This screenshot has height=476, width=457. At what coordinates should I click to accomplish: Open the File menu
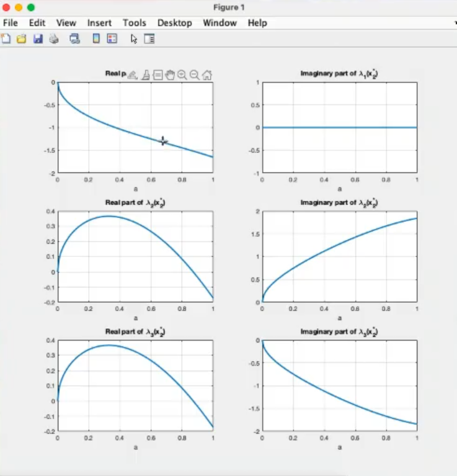pyautogui.click(x=11, y=23)
